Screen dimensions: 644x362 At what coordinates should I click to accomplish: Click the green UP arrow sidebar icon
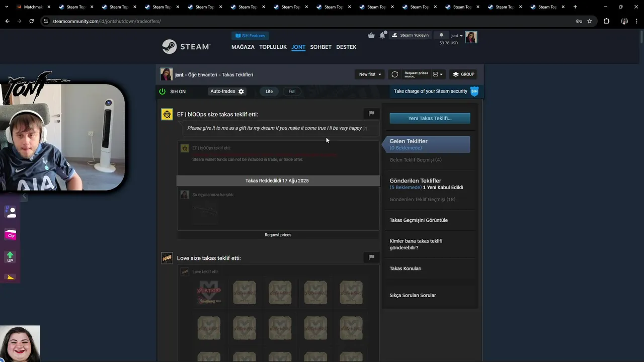tap(10, 257)
